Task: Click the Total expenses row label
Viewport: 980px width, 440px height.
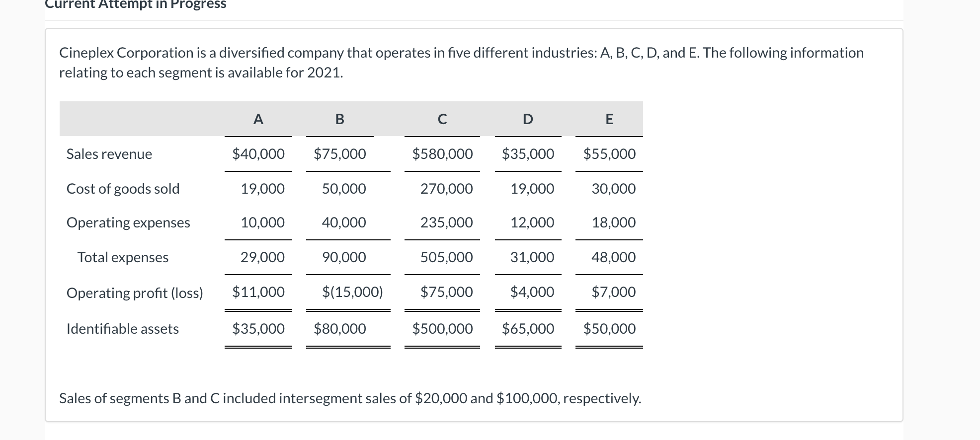Action: click(123, 257)
